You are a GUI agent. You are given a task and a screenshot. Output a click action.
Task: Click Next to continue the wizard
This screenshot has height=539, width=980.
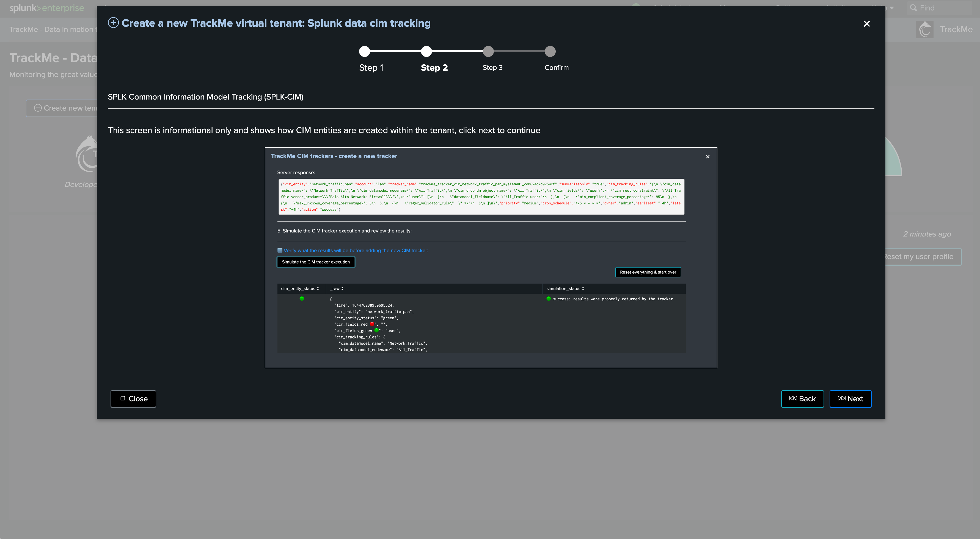tap(850, 399)
